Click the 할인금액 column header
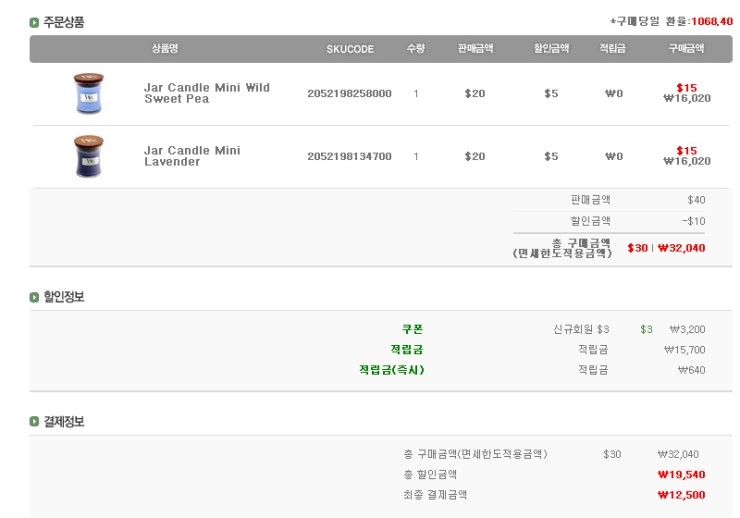Screen dimensions: 740x518 click(x=551, y=49)
